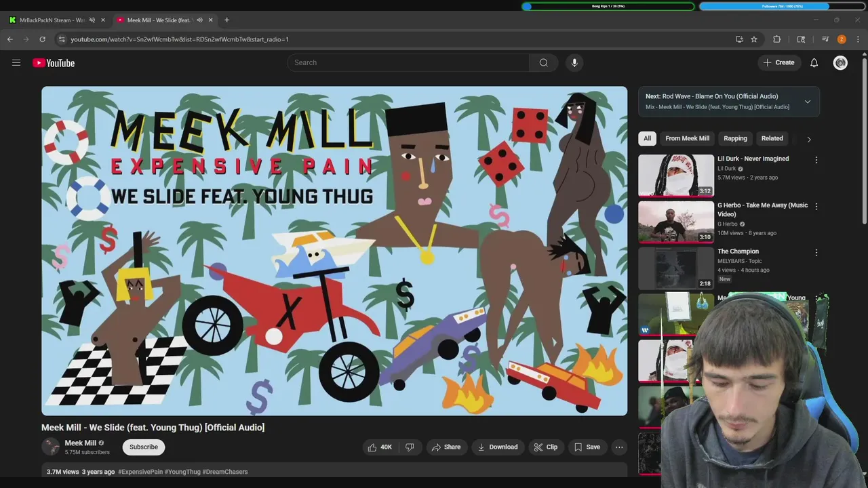Open Lil Durk - Never Imagined title

click(753, 159)
